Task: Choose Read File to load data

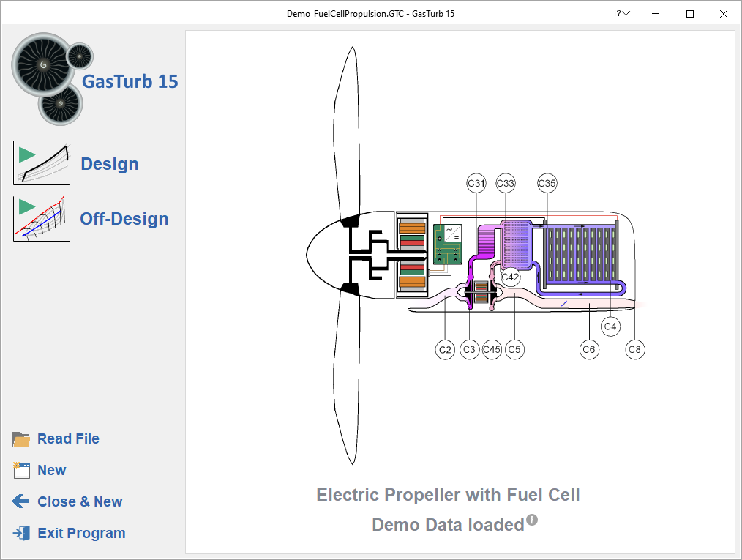Action: (68, 438)
